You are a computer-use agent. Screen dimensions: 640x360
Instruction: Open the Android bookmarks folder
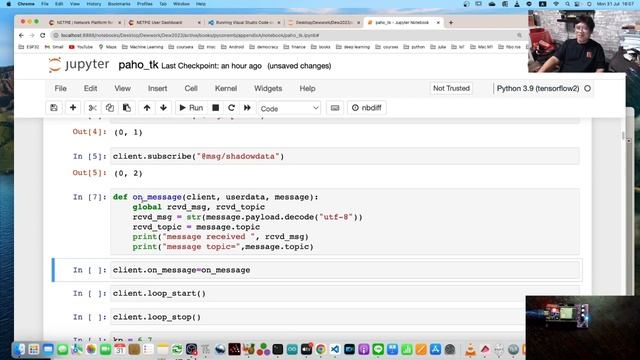pyautogui.click(x=233, y=47)
